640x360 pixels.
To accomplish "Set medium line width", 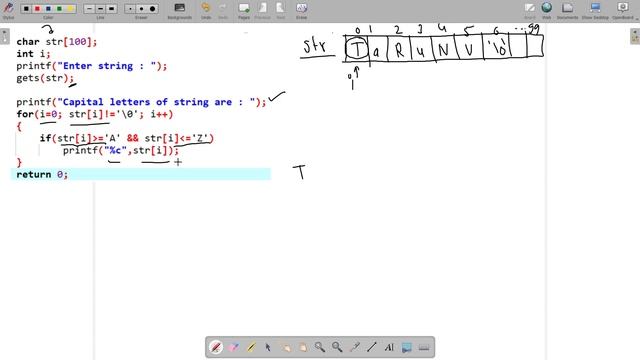I will pos(100,9).
